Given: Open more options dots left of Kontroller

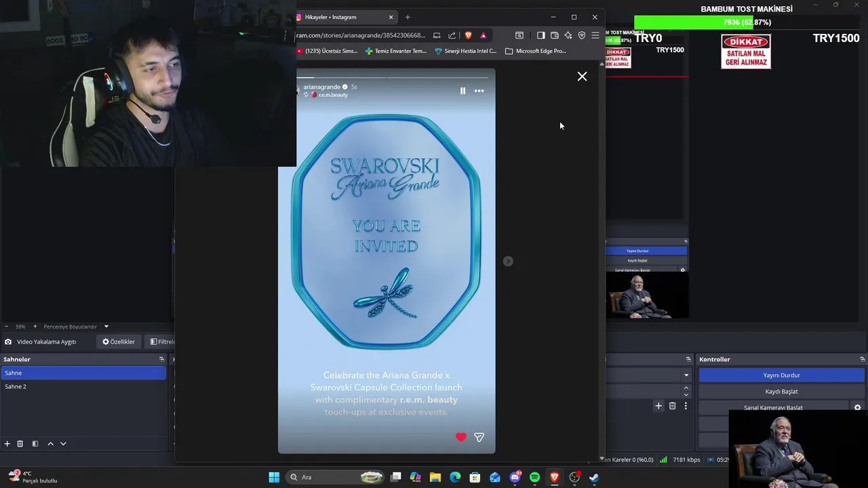Looking at the screenshot, I should 686,406.
